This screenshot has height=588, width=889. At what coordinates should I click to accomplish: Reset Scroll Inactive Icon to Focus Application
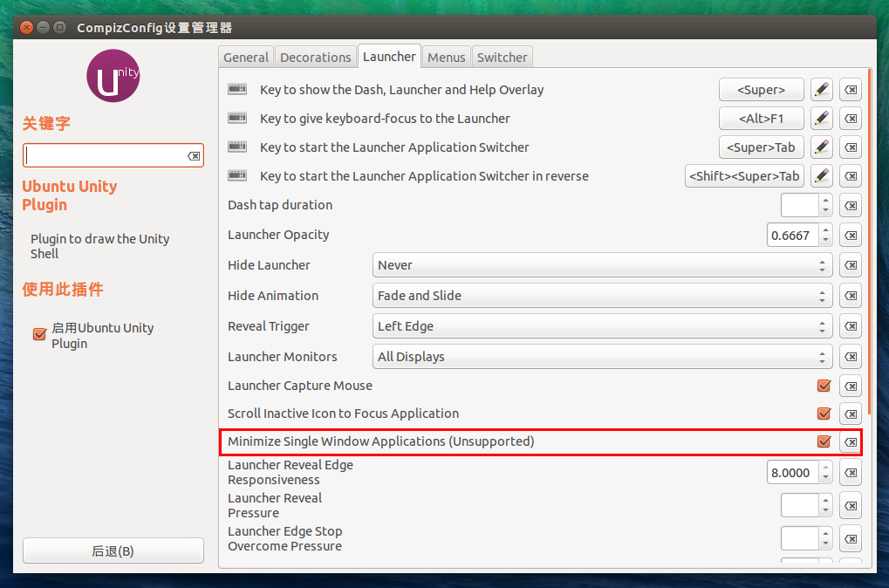851,414
